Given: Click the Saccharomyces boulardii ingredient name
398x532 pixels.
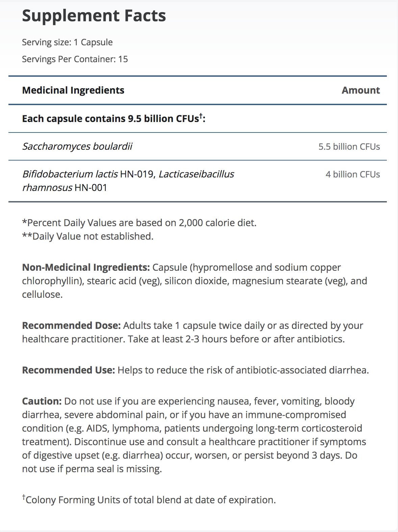Looking at the screenshot, I should 77,146.
